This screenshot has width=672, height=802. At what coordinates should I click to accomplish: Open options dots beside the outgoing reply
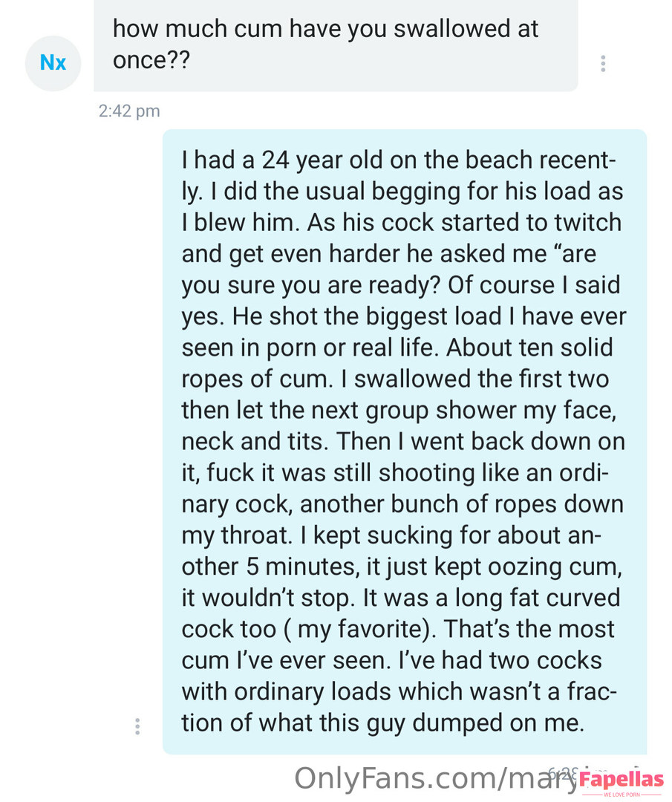[x=137, y=726]
